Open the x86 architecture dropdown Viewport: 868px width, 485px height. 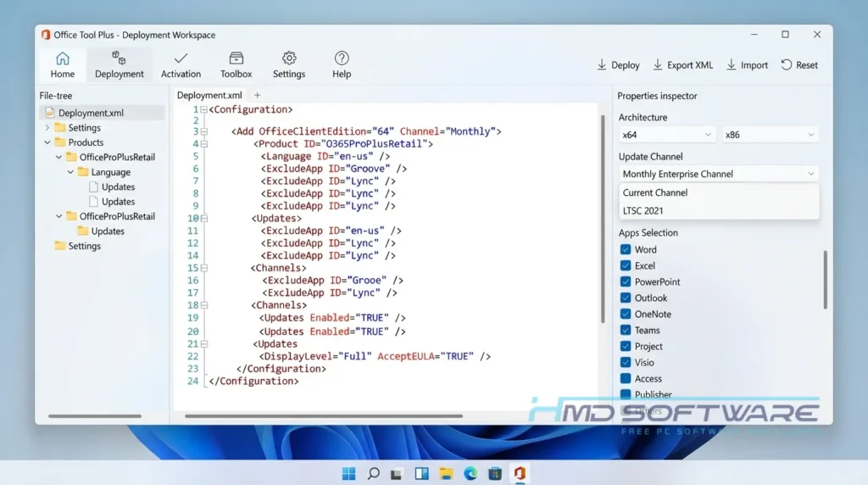[770, 135]
